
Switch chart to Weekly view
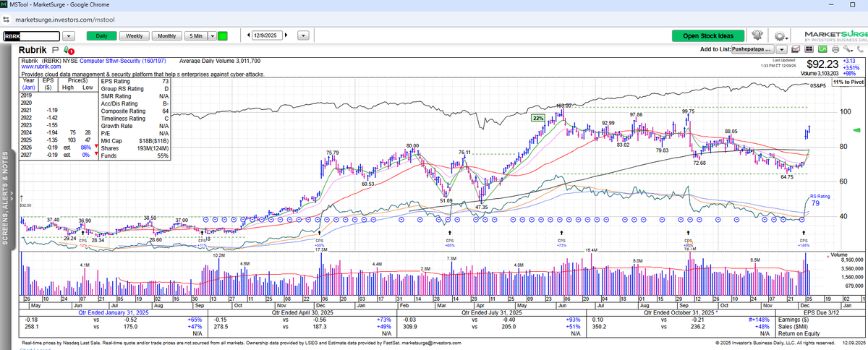point(134,35)
